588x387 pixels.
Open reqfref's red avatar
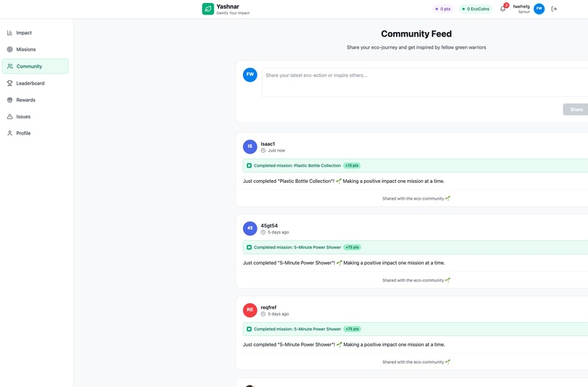[249, 310]
